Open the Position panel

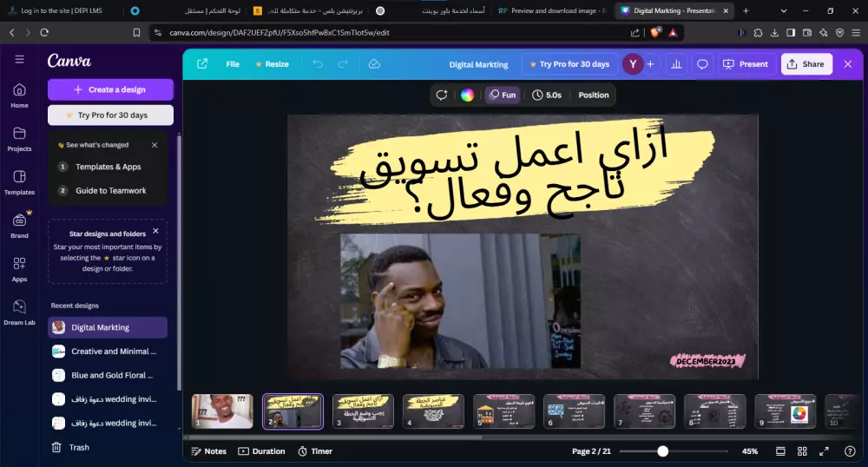click(x=594, y=95)
